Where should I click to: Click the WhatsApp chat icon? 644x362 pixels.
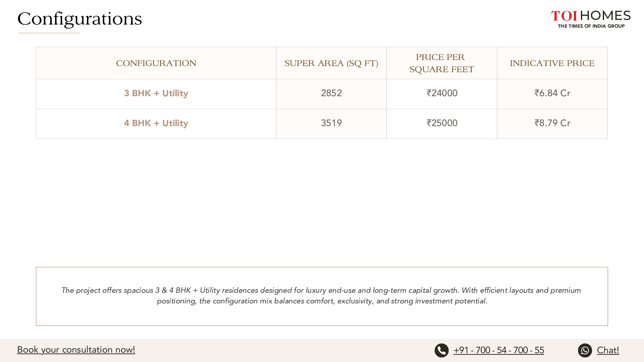coord(585,350)
